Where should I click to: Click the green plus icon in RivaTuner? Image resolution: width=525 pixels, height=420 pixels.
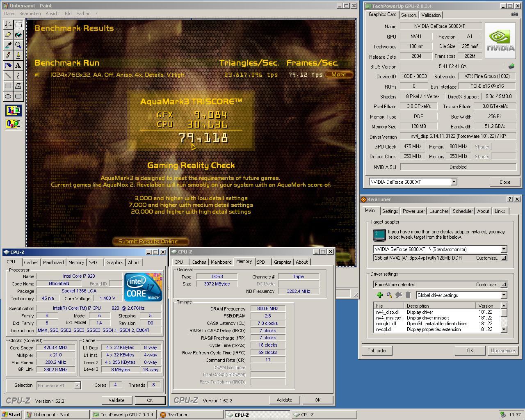click(x=379, y=295)
